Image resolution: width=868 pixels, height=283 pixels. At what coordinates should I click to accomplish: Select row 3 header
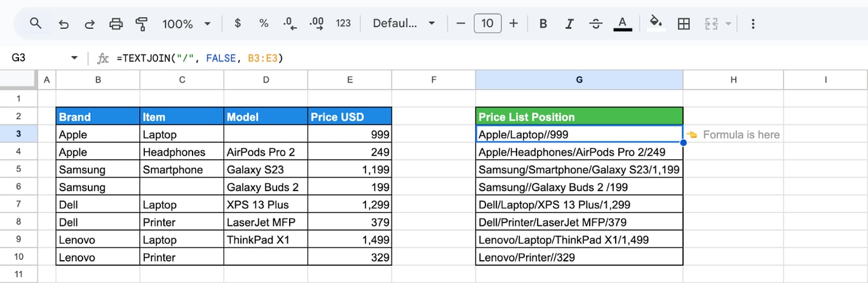point(18,134)
